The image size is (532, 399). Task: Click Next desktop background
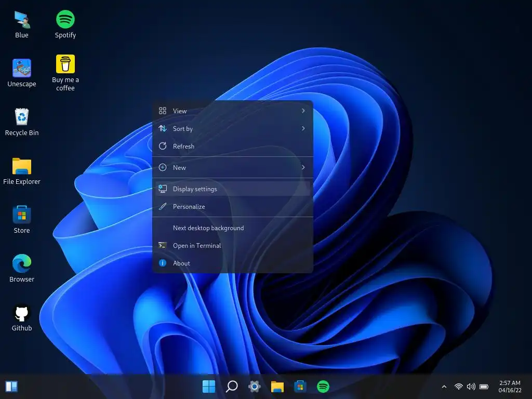pos(232,228)
